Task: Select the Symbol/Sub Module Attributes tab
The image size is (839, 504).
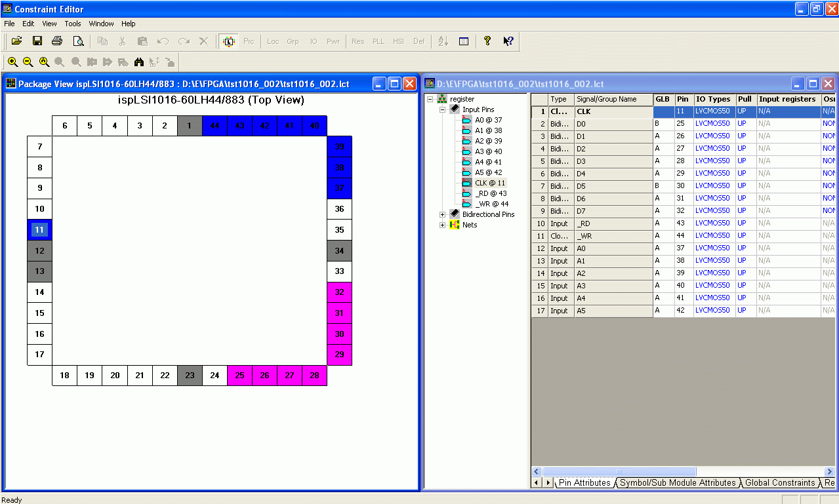Action: (678, 483)
